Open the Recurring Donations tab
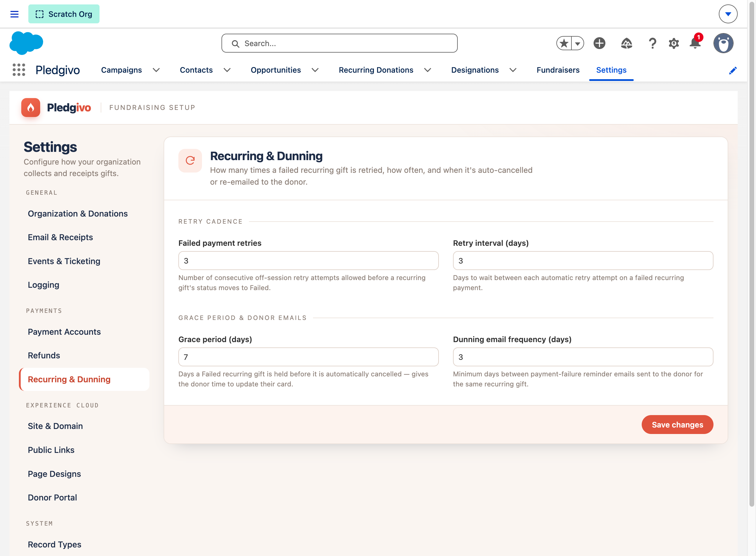The width and height of the screenshot is (756, 556). pyautogui.click(x=376, y=70)
